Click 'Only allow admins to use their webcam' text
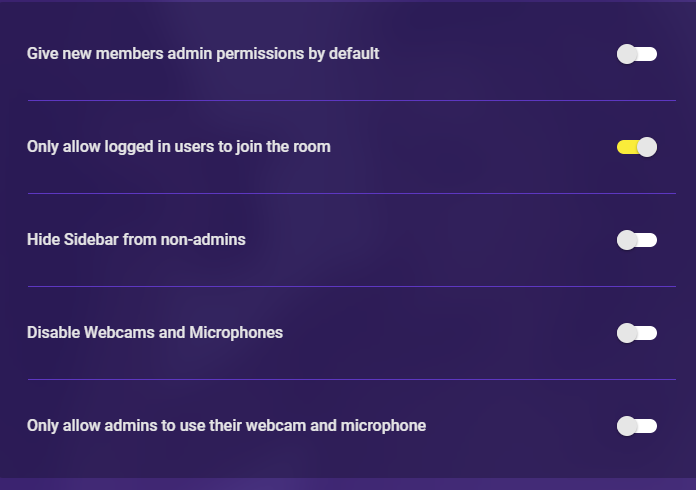 226,426
